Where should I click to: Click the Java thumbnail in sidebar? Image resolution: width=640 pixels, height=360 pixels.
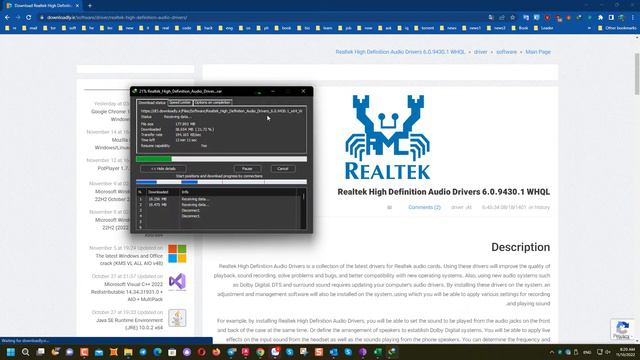pyautogui.click(x=177, y=318)
